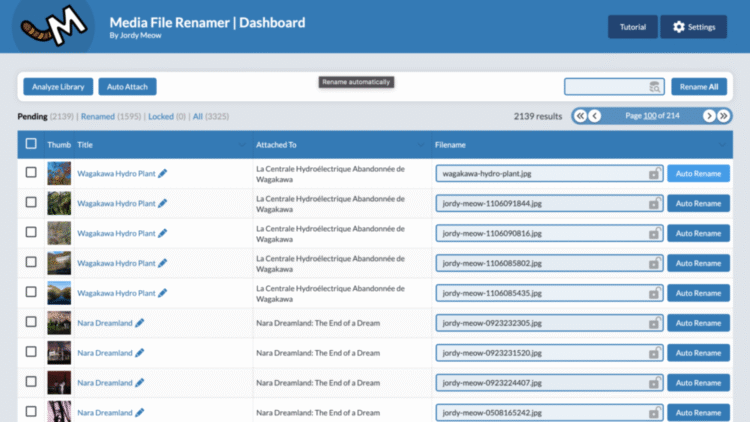The image size is (750, 422).
Task: Open thumbnail of jordy-meow-1106091844.jpg row
Action: 59,203
